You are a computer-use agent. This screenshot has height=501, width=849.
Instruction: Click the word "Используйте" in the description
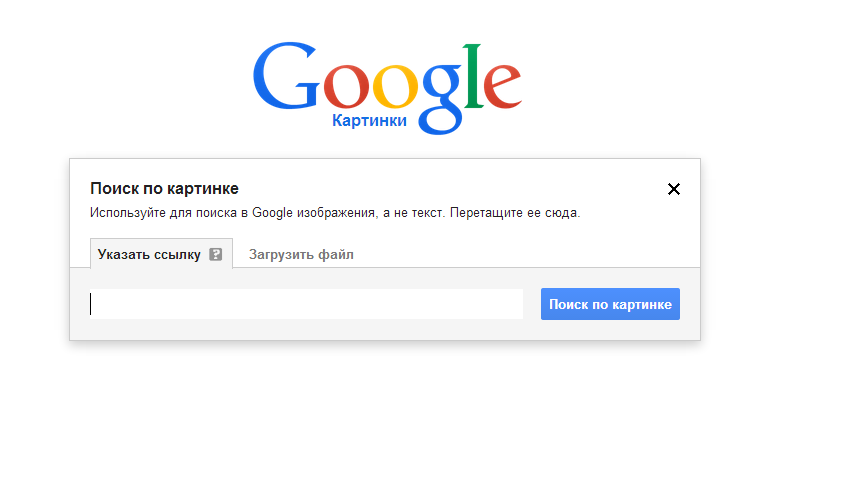pos(123,213)
